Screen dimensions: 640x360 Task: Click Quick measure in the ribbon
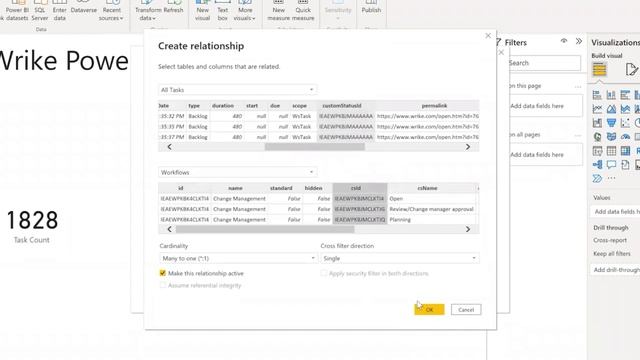click(303, 13)
